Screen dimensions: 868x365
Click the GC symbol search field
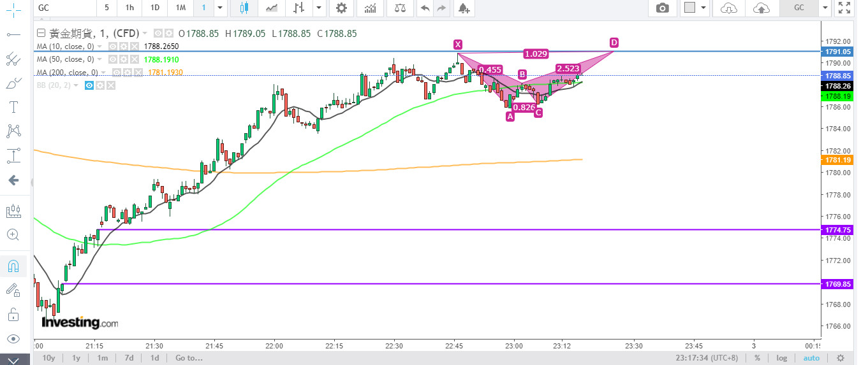tap(64, 8)
